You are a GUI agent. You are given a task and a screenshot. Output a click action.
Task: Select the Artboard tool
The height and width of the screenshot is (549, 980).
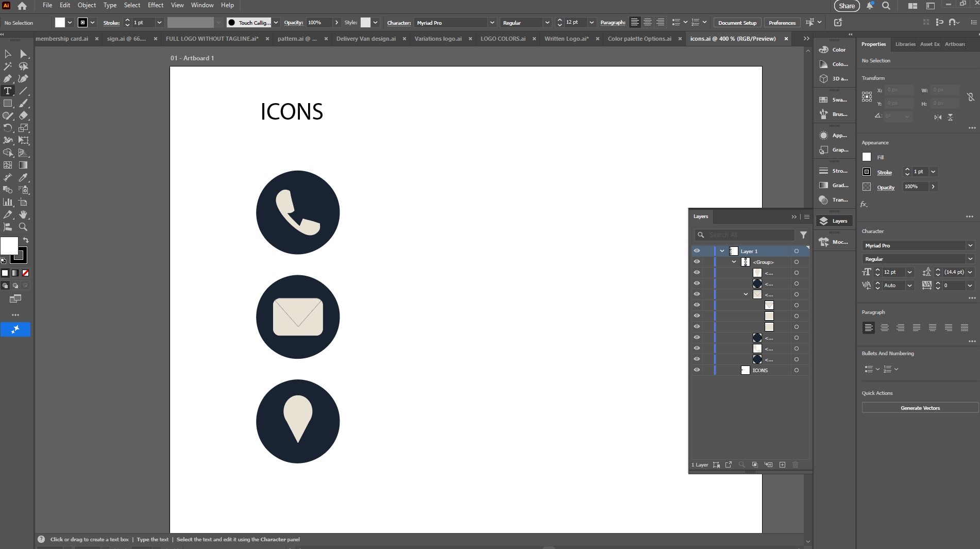23,202
